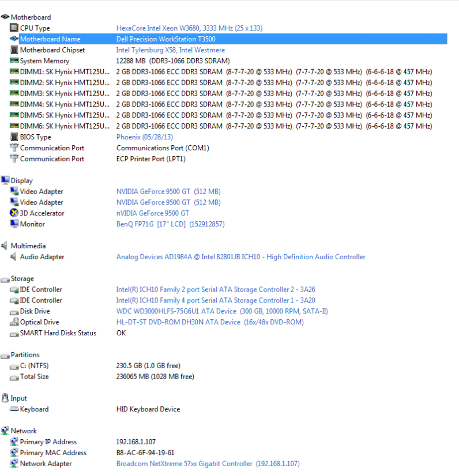Click the Monitor row icon
Screen dimensions: 459x476
(x=14, y=224)
